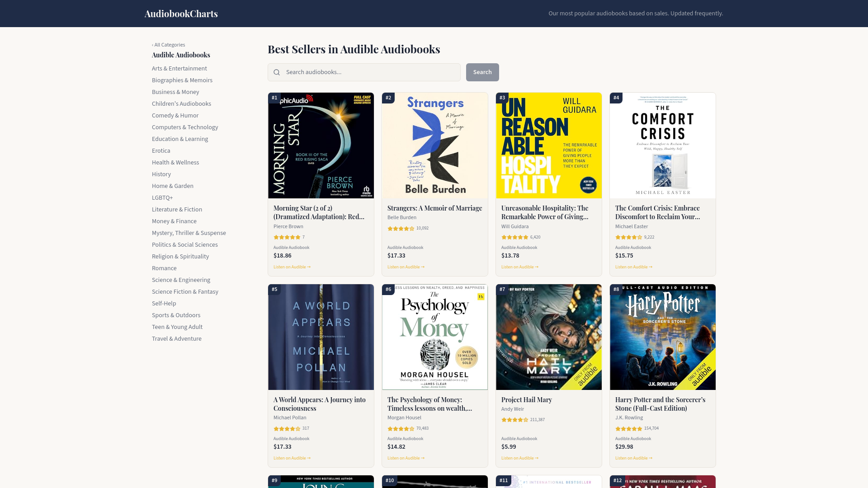Image resolution: width=868 pixels, height=488 pixels.
Task: Click The Psychology of Money title
Action: (x=429, y=404)
